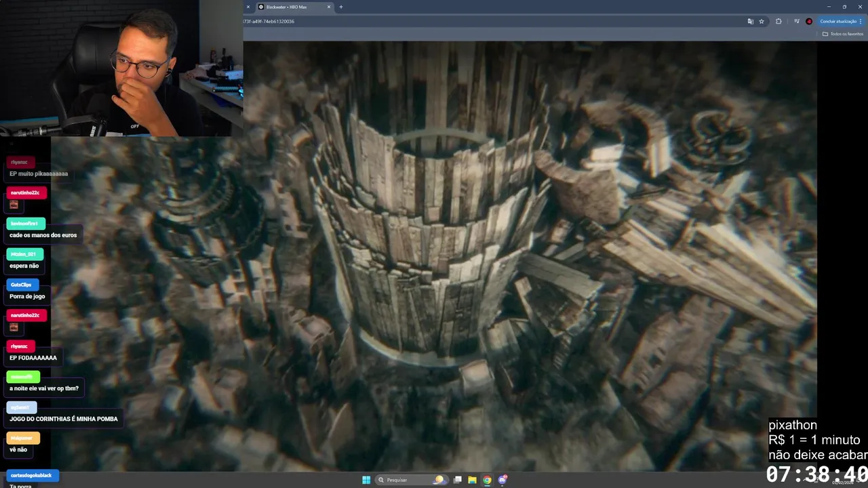The width and height of the screenshot is (868, 488).
Task: Open Google Chrome from the taskbar
Action: (x=487, y=480)
